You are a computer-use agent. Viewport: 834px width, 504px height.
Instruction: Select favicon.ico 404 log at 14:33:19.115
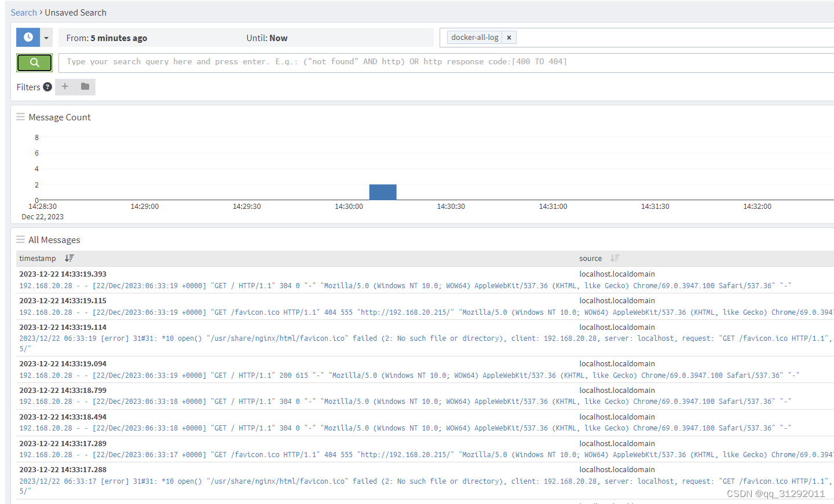[x=426, y=312]
